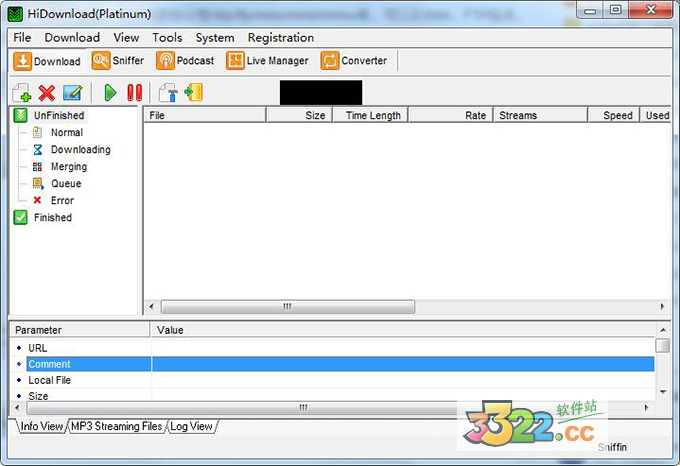Viewport: 680px width, 466px height.
Task: Select the Merging tree item
Action: [69, 166]
